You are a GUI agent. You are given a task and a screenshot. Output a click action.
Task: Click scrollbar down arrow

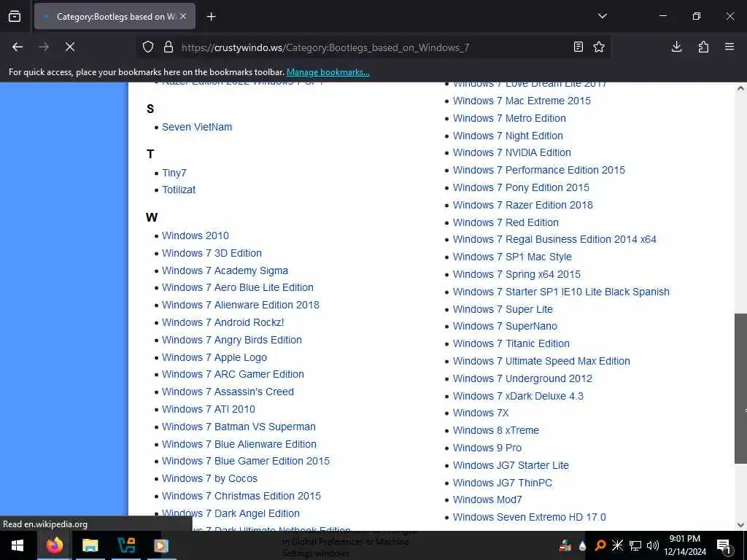(x=740, y=525)
